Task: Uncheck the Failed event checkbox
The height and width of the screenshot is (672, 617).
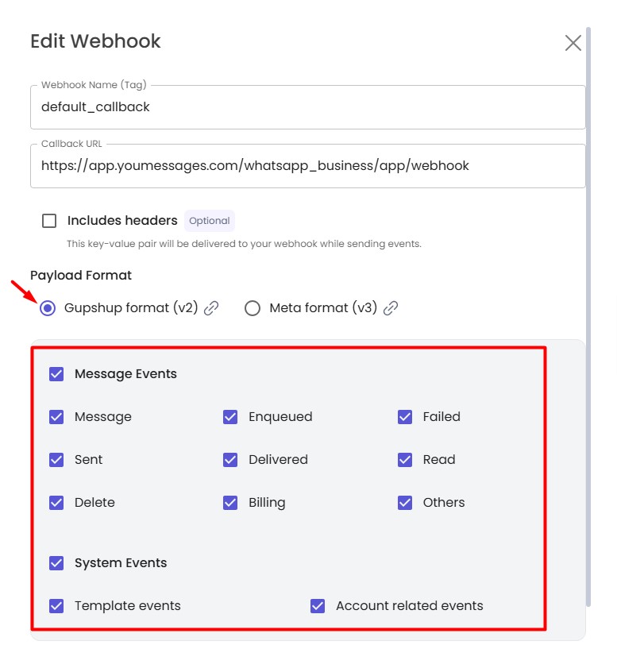Action: 405,417
